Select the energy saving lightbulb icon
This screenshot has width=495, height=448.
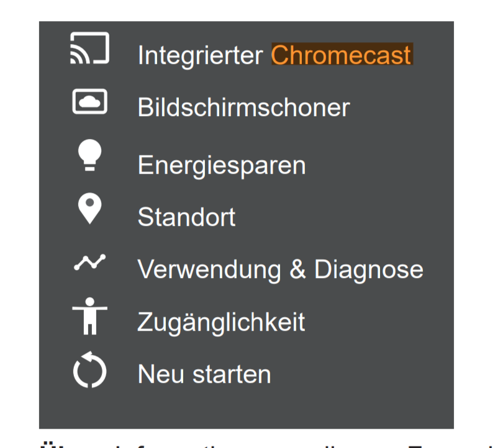click(x=89, y=155)
